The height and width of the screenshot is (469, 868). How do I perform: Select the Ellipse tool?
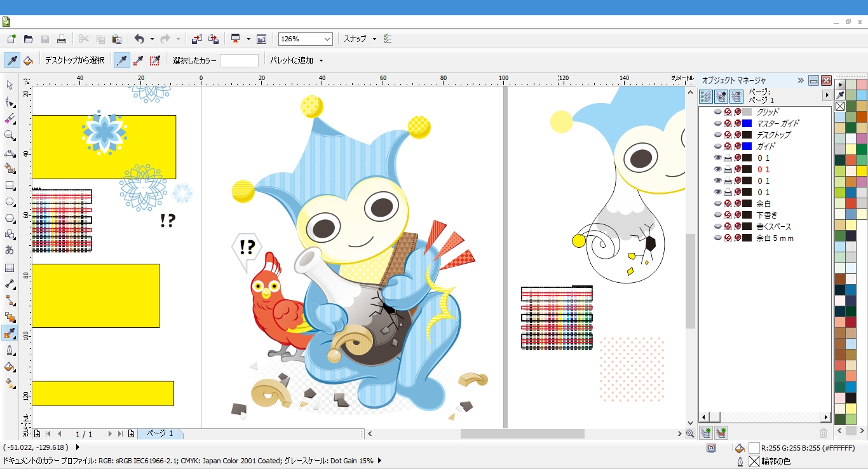(10, 202)
